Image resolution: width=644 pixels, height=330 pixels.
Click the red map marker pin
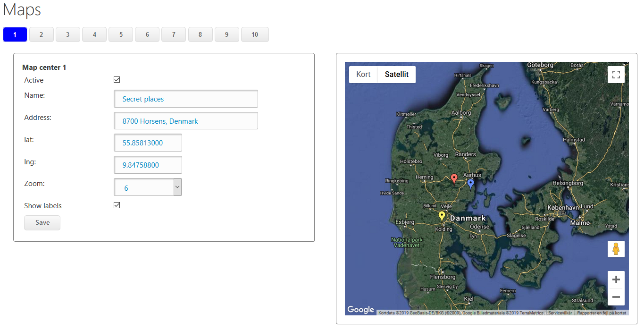click(454, 178)
